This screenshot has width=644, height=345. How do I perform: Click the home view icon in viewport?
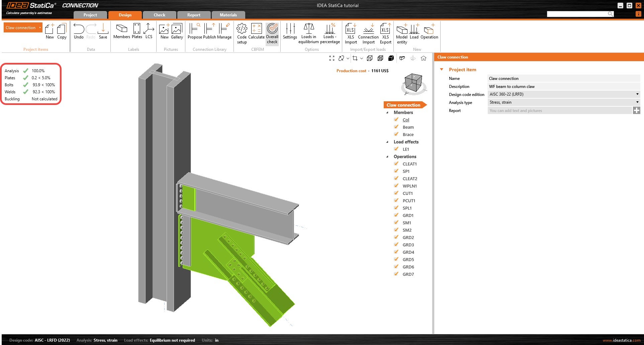424,58
